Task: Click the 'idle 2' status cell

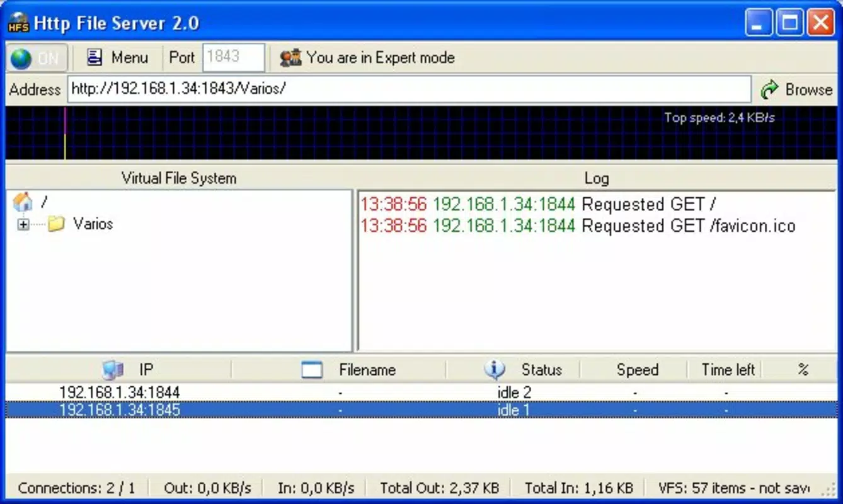Action: point(514,392)
